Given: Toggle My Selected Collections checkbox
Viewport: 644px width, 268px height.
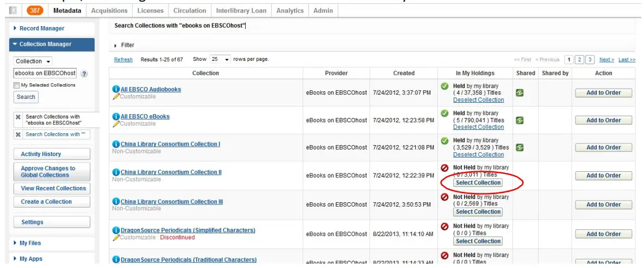Looking at the screenshot, I should [16, 85].
